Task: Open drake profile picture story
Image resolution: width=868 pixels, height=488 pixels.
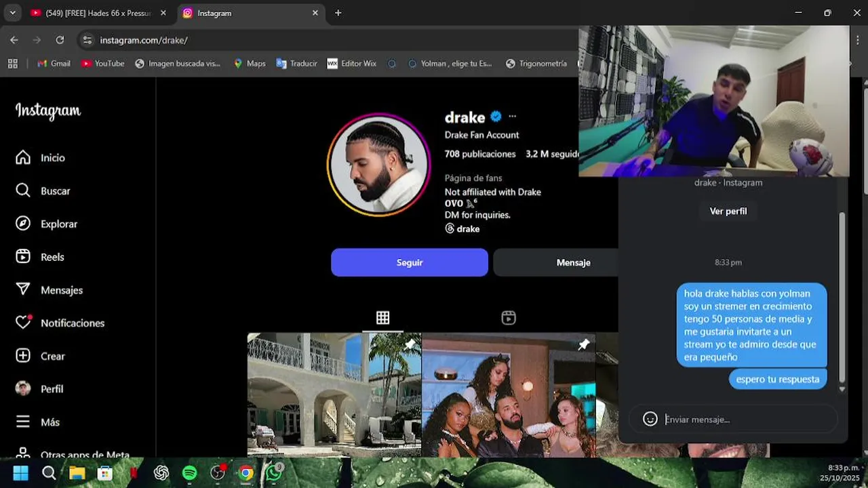Action: [378, 165]
